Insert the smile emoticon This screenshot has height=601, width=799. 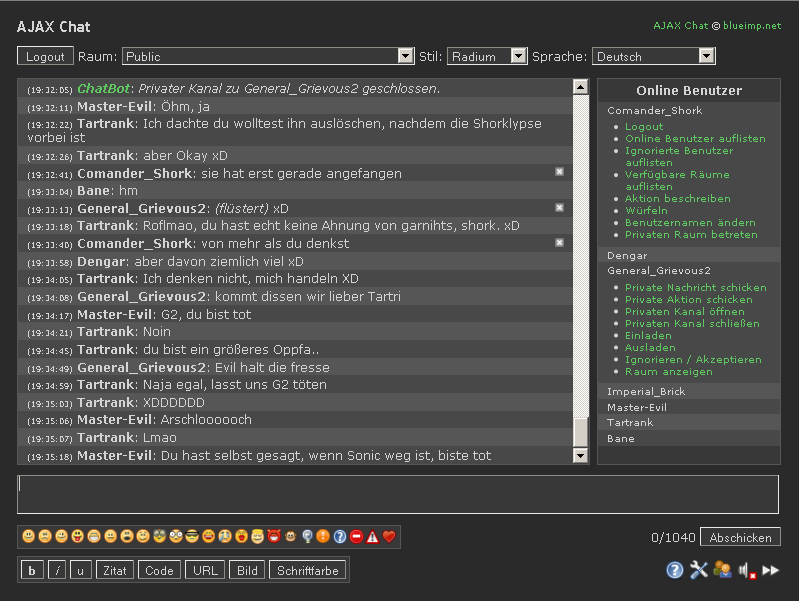coord(29,536)
